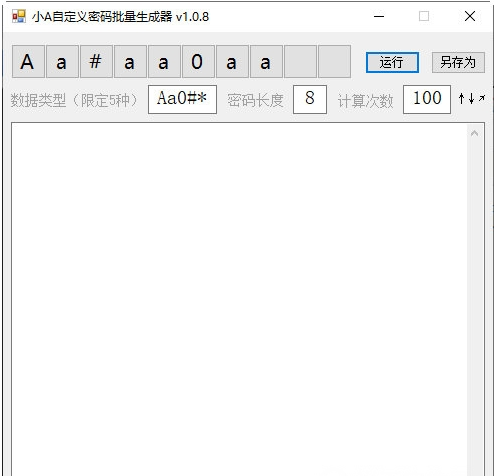Click the app icon in title bar

[19, 16]
